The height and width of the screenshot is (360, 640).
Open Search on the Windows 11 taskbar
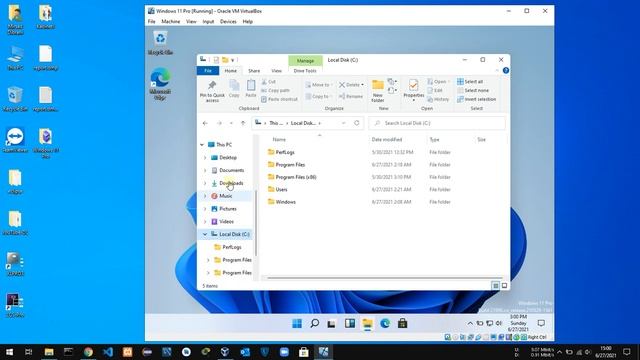click(315, 324)
